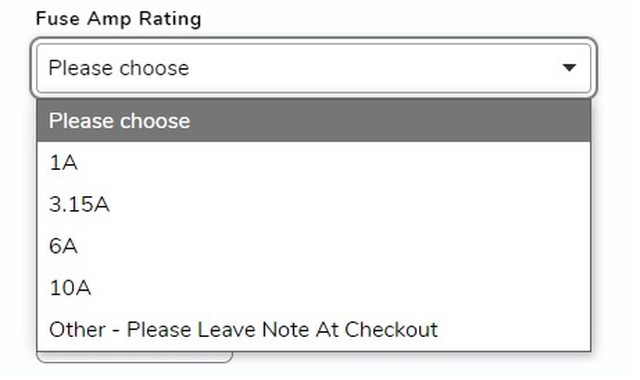Set the fuse to six amps
The width and height of the screenshot is (640, 380).
313,246
